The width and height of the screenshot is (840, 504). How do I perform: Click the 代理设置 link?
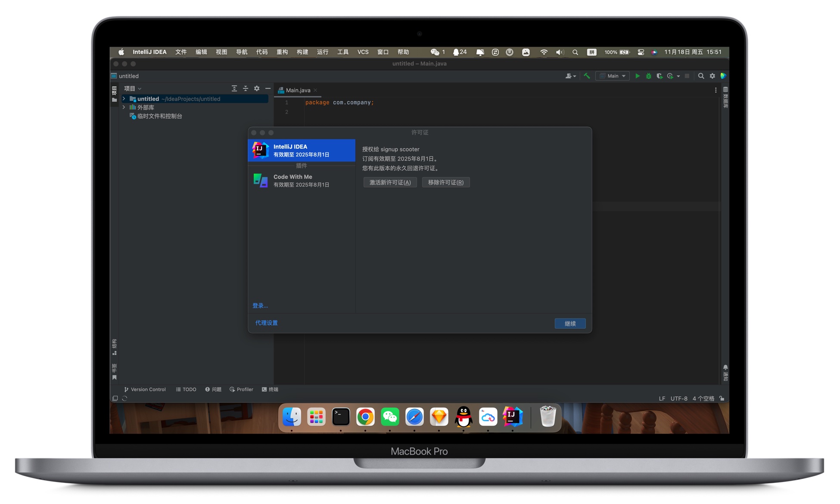267,323
